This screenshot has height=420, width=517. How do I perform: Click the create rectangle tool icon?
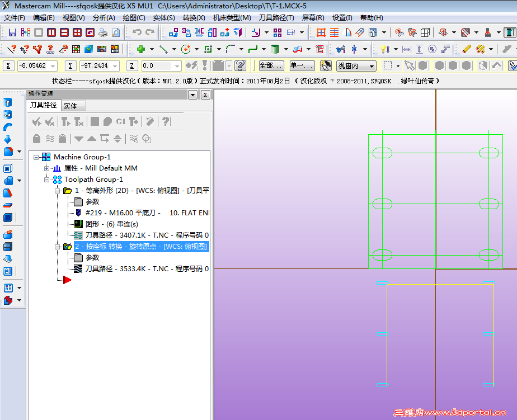coord(208,49)
